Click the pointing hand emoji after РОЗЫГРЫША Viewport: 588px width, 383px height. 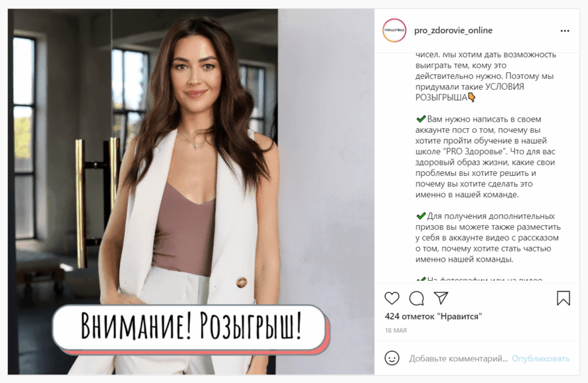[472, 98]
